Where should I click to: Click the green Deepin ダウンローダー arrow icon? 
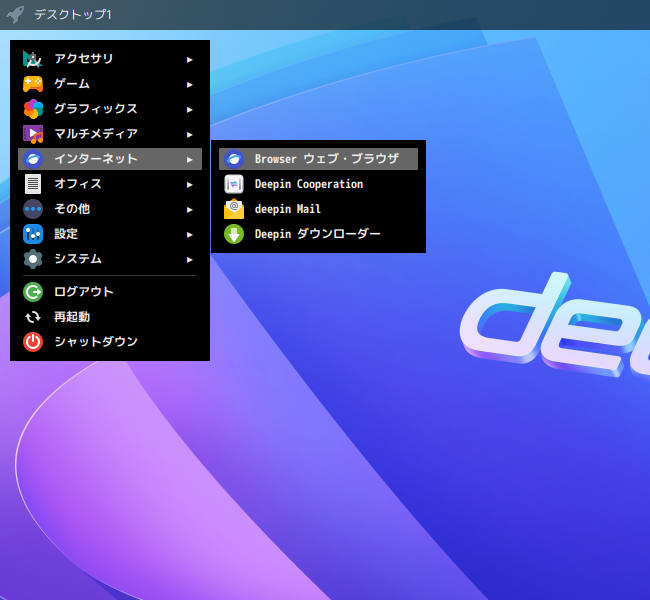234,234
